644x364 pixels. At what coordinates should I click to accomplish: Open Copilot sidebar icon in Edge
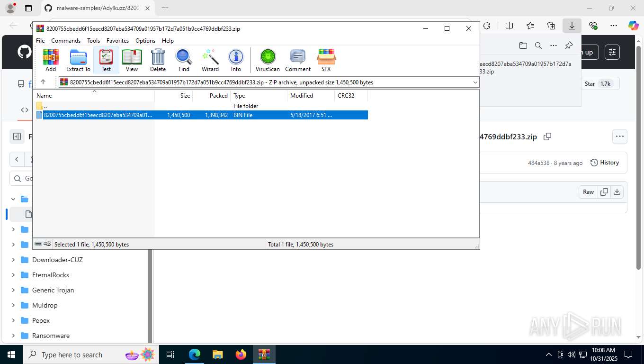(x=634, y=26)
